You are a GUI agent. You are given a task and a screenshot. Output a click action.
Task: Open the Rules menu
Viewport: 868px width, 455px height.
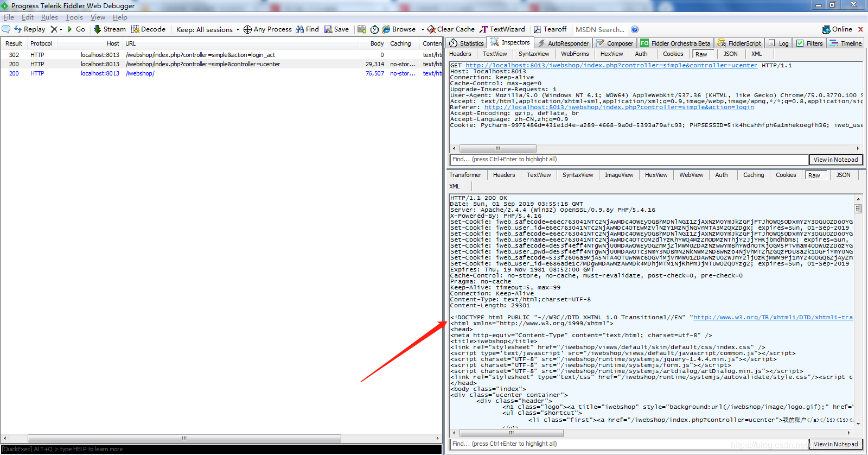[x=49, y=17]
